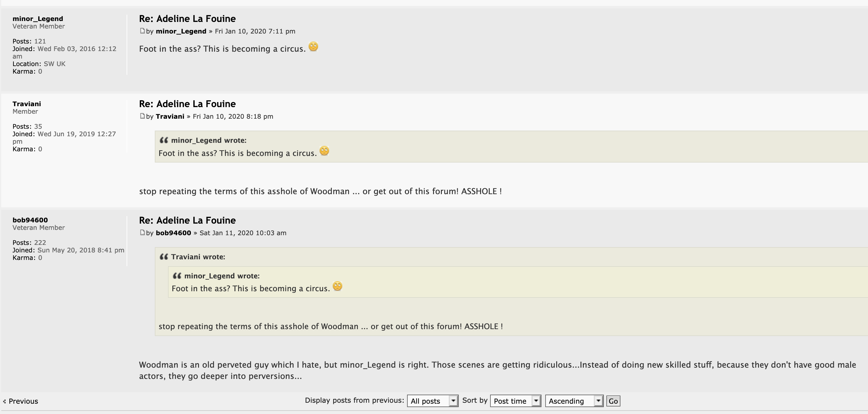Open minor_Legend's profile from the sidebar username
This screenshot has height=414, width=868.
click(x=38, y=18)
